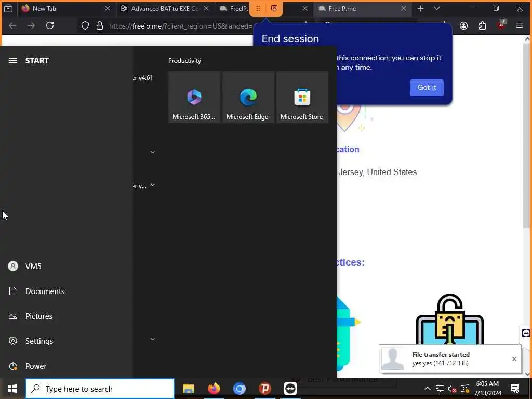Click the freeip.me address bar
The image size is (532, 399).
[x=181, y=26]
